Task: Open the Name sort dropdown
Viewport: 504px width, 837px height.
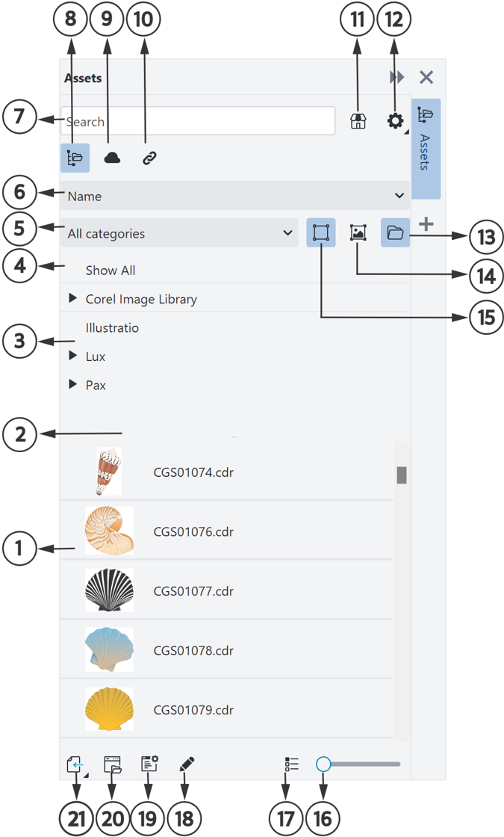Action: [235, 196]
